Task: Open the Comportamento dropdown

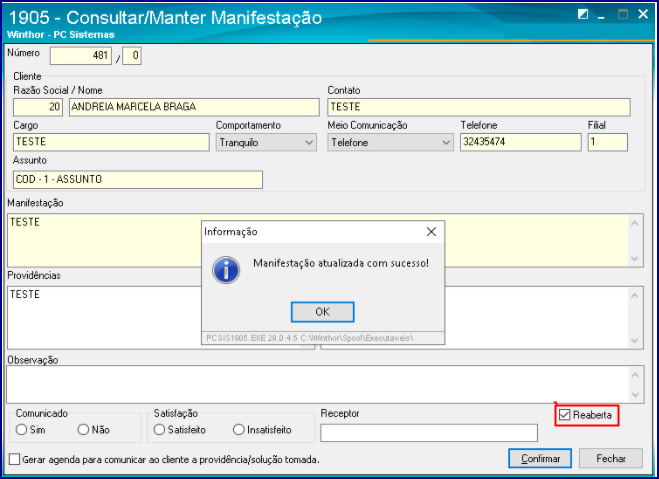Action: click(266, 142)
